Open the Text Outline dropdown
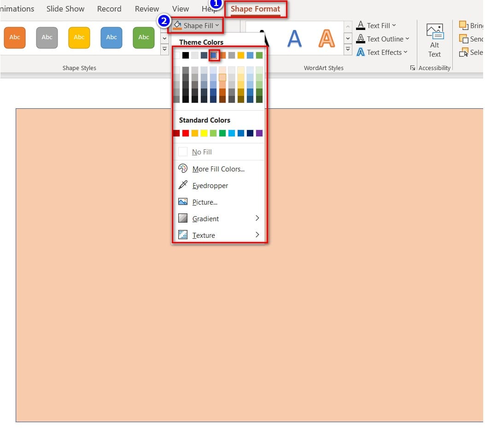 [407, 39]
